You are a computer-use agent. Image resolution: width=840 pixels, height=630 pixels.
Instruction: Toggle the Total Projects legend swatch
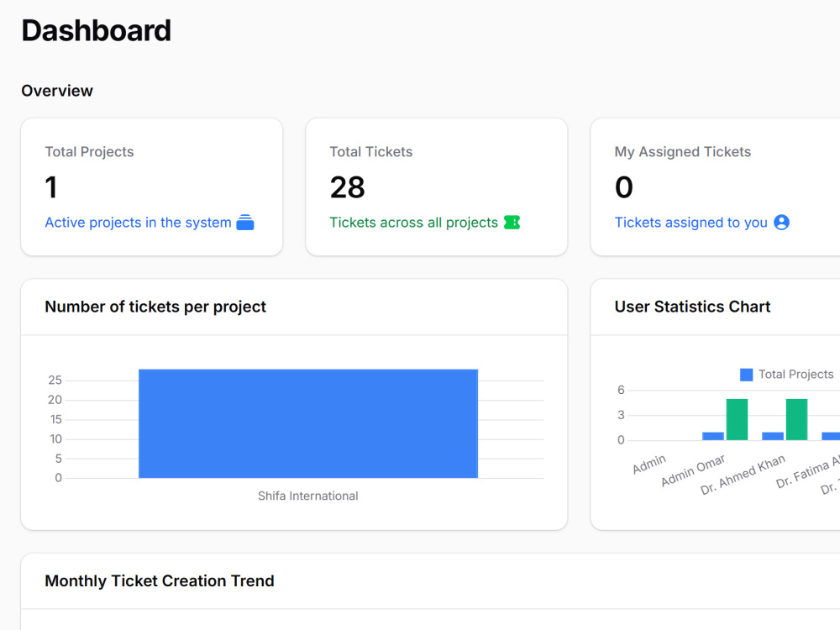(746, 375)
